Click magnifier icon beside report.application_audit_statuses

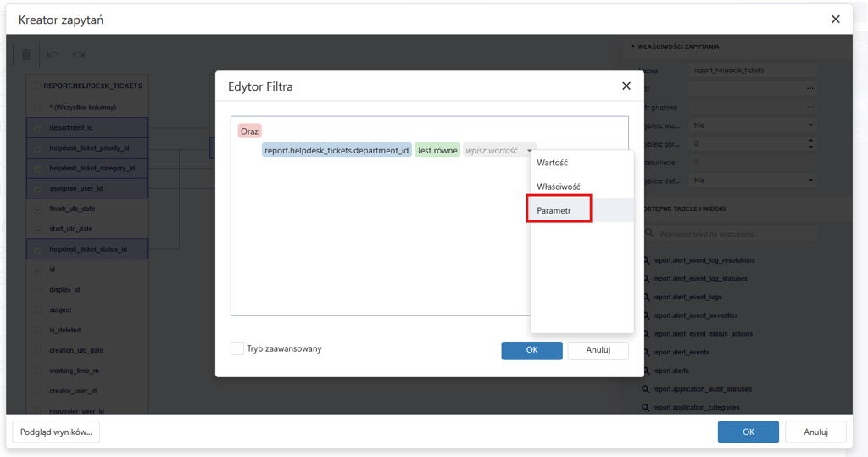(x=645, y=389)
